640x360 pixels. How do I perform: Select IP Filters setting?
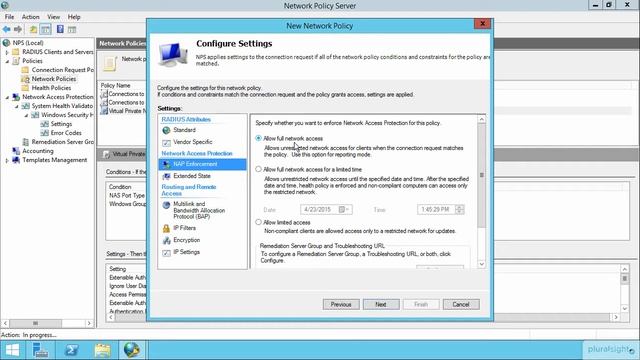pyautogui.click(x=184, y=228)
